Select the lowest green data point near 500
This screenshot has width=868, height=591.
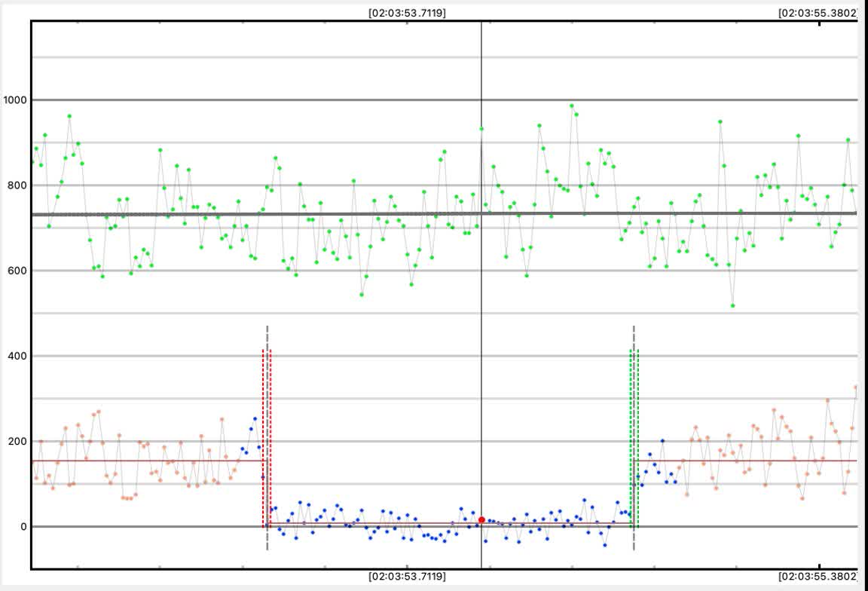point(732,305)
